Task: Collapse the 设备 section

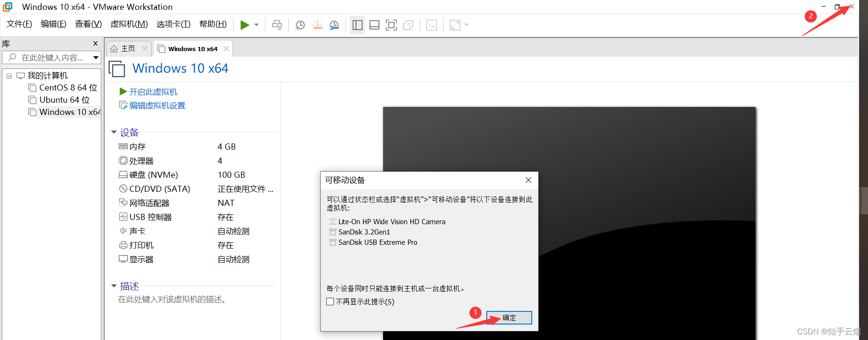Action: click(x=114, y=132)
